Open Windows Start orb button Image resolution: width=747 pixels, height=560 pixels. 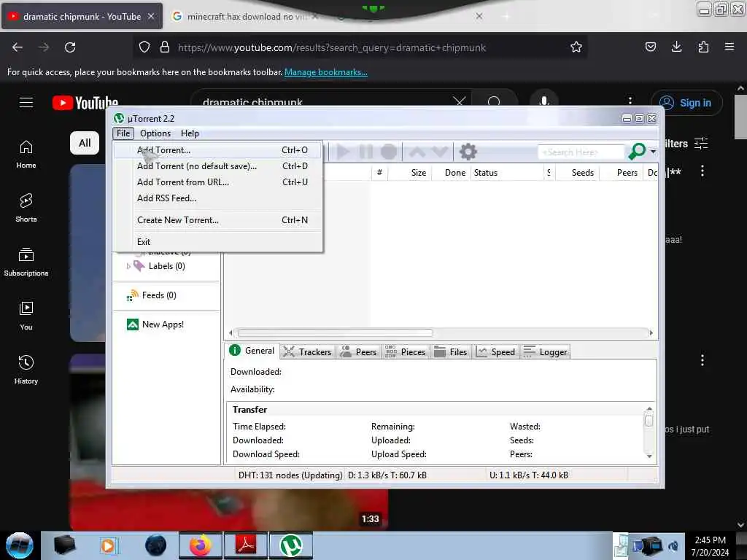coord(19,545)
